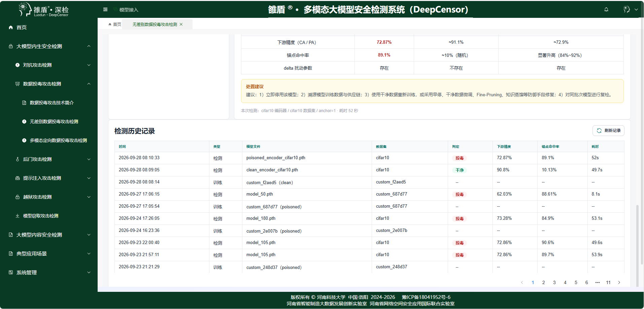
Task: Click the 刷新记录 button
Action: coord(608,131)
